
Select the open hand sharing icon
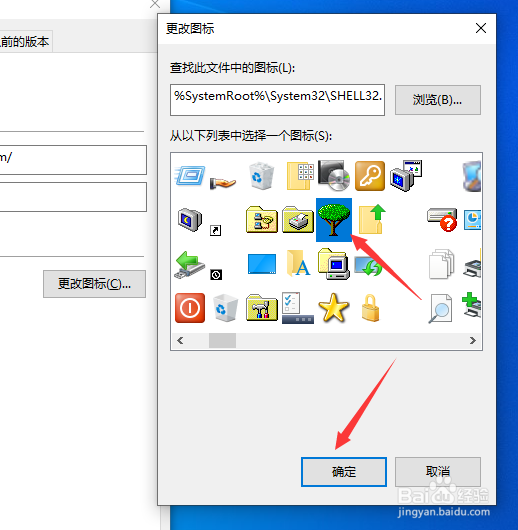pyautogui.click(x=222, y=183)
